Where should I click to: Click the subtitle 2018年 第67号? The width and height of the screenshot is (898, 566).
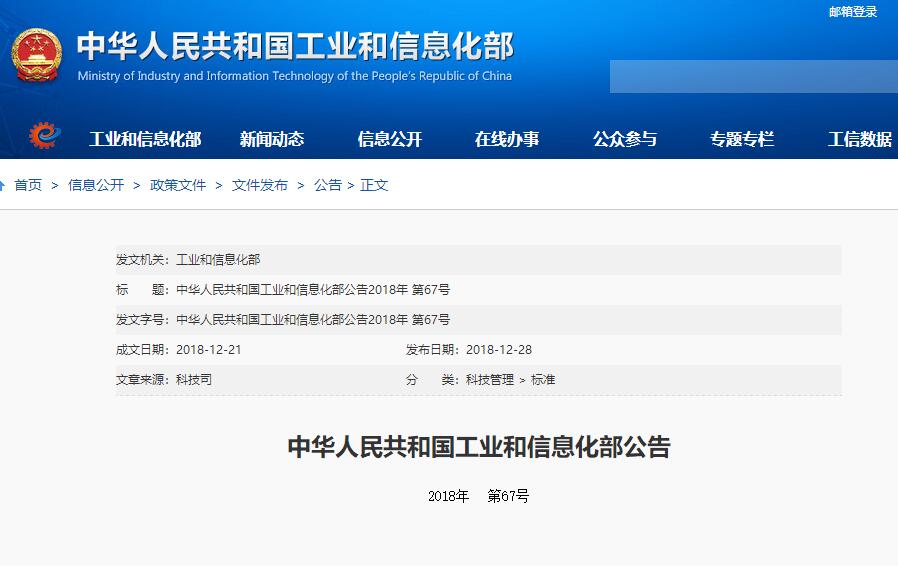coord(479,496)
